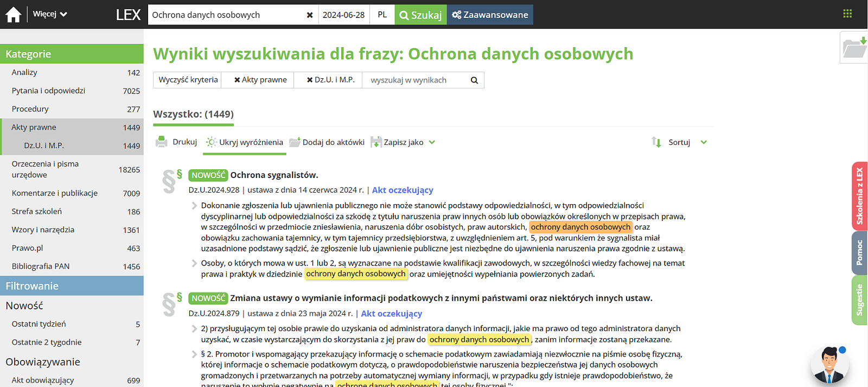Open the Sortuj dropdown
868x387 pixels.
[x=703, y=142]
